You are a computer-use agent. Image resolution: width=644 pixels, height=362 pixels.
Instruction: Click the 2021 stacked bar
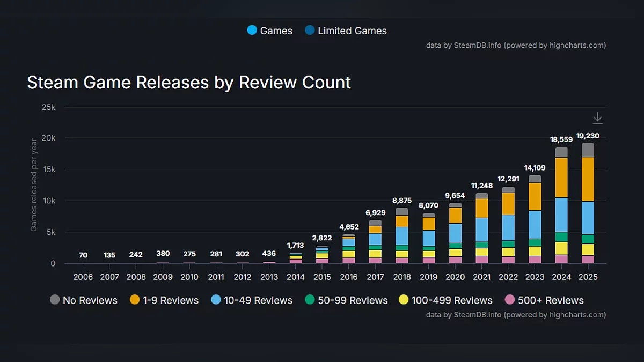tap(482, 228)
